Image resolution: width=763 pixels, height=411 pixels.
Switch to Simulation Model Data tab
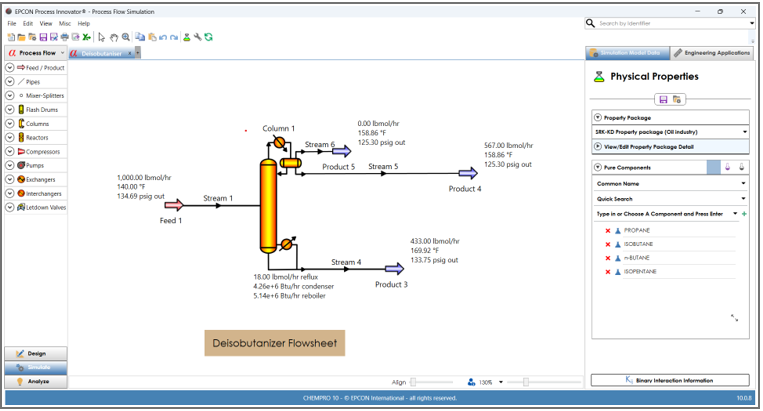click(x=627, y=53)
